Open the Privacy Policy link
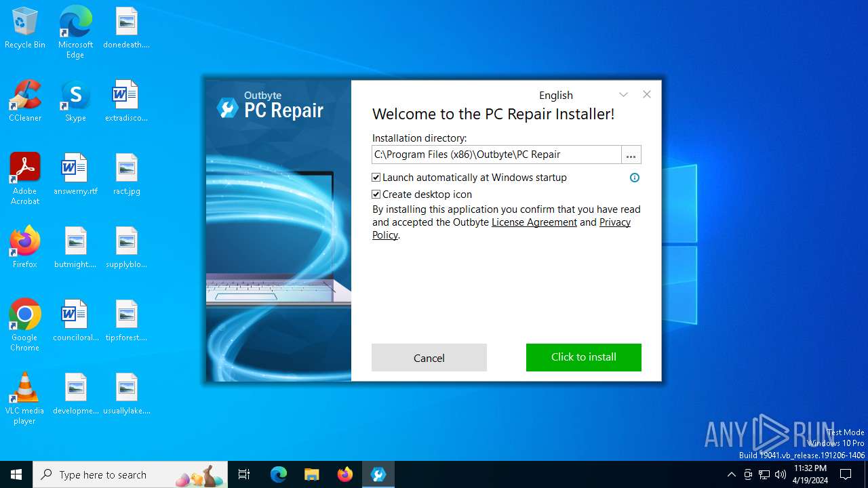 pyautogui.click(x=501, y=228)
